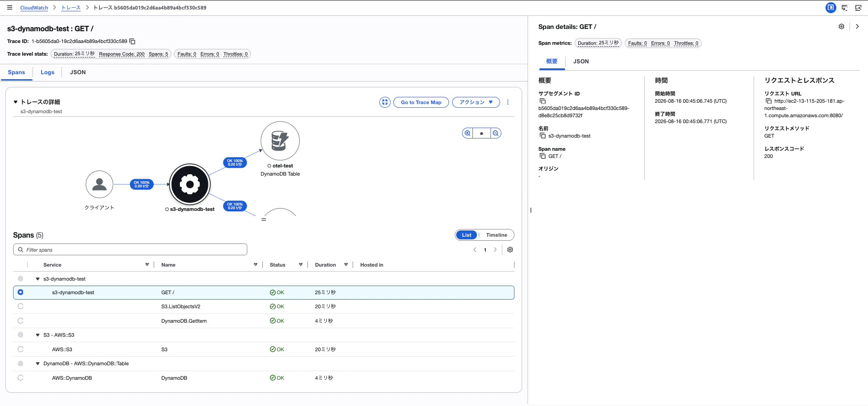Viewport: 868px width, 406px height.
Task: Collapse the S3 - AWS::S3 span group
Action: click(38, 335)
